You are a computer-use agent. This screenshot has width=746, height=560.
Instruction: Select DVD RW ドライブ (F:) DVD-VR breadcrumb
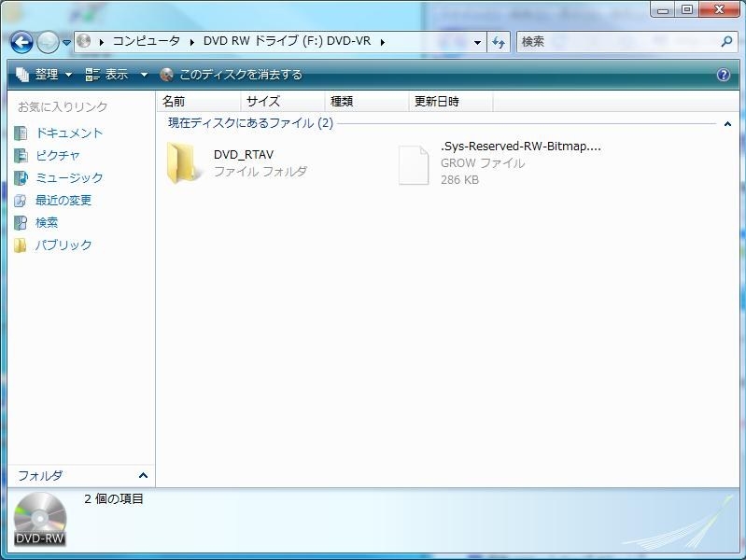[287, 41]
